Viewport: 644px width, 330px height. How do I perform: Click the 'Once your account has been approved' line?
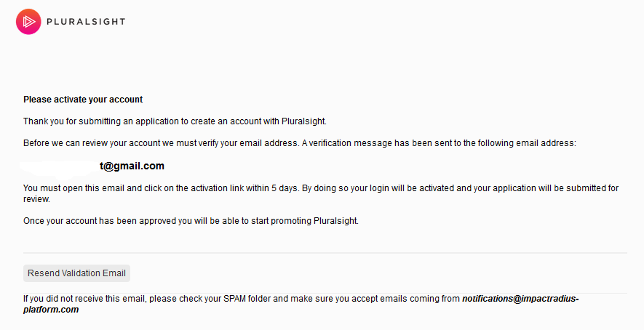click(x=191, y=221)
